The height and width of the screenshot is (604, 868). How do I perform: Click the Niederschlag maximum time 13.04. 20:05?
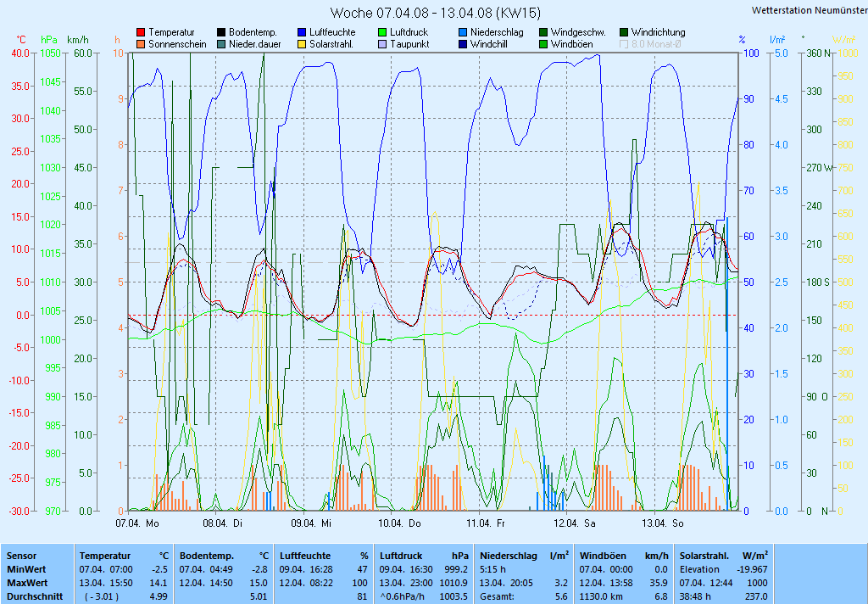507,583
